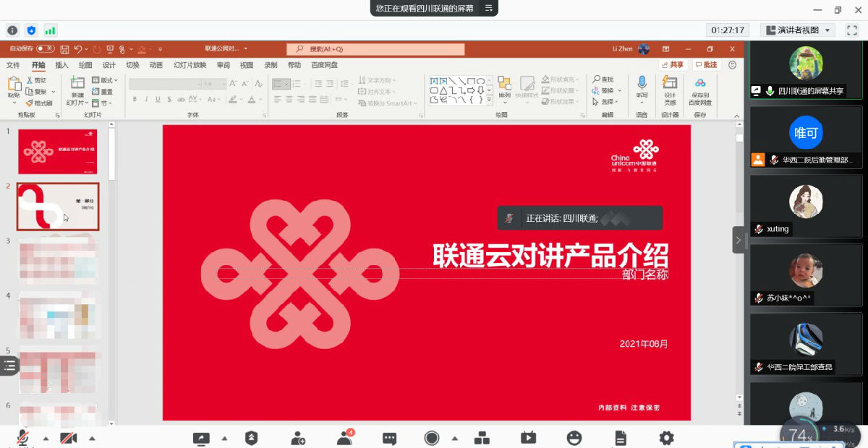Click the meeting info icon at top left
The height and width of the screenshot is (448, 868).
pos(12,30)
